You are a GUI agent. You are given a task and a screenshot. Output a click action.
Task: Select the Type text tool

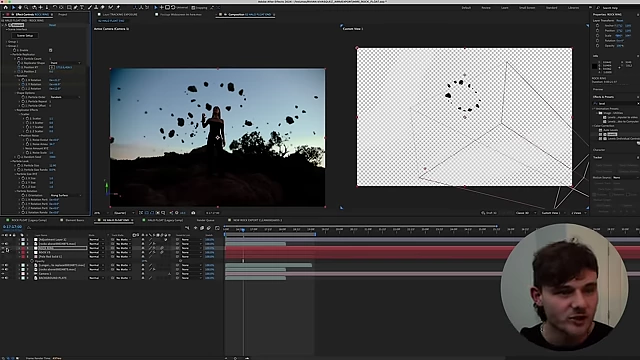coord(82,7)
